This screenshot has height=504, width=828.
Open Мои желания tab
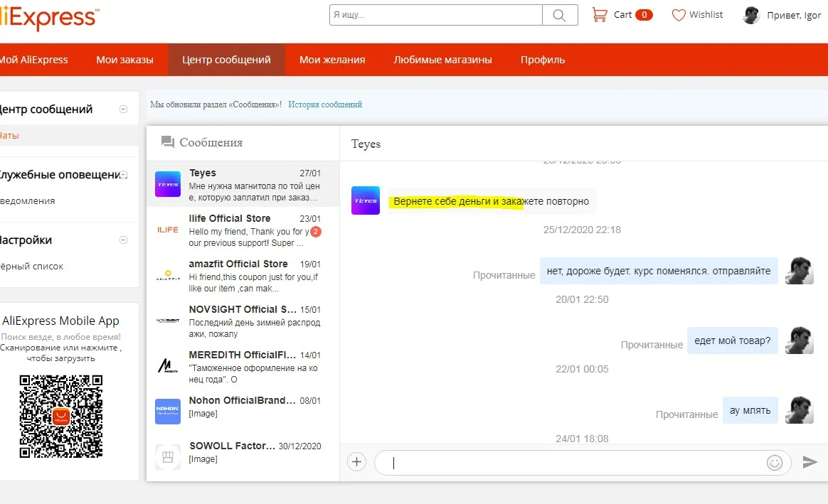tap(332, 60)
